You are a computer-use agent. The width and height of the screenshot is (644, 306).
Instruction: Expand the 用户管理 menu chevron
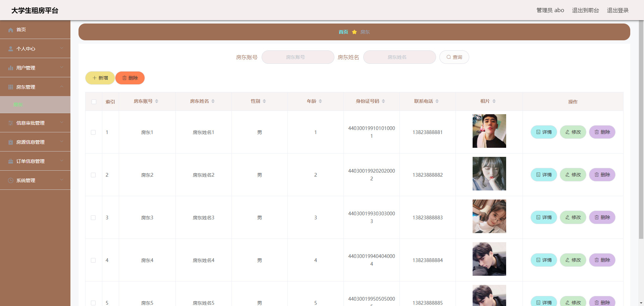62,68
